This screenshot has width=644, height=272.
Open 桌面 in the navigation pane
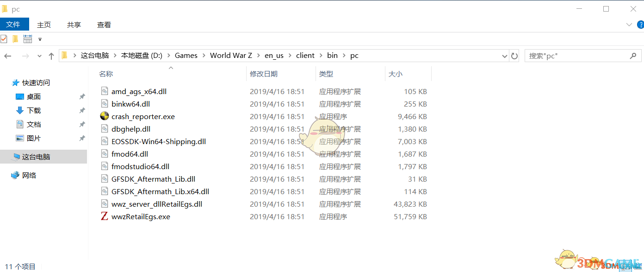[x=34, y=97]
